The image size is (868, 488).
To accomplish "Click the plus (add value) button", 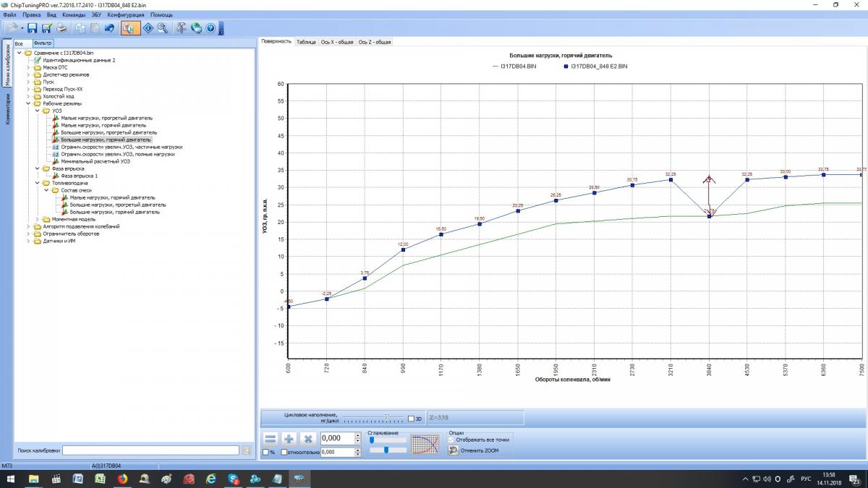I will point(288,438).
